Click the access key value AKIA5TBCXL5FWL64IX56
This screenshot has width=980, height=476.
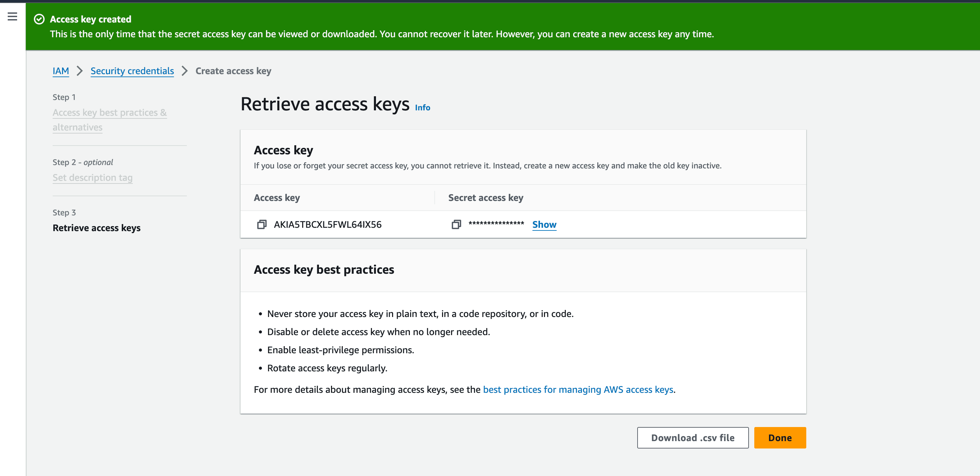[328, 224]
